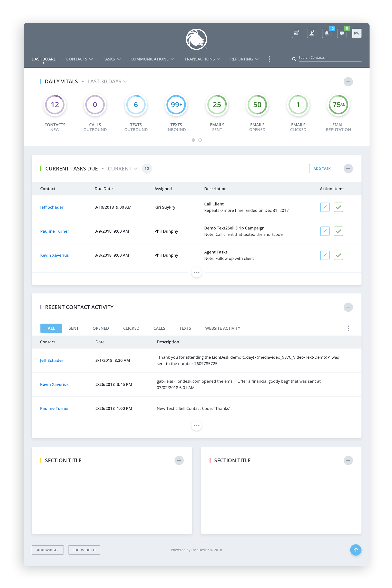392x588 pixels.
Task: Click the scroll to top arrow button
Action: (x=355, y=550)
